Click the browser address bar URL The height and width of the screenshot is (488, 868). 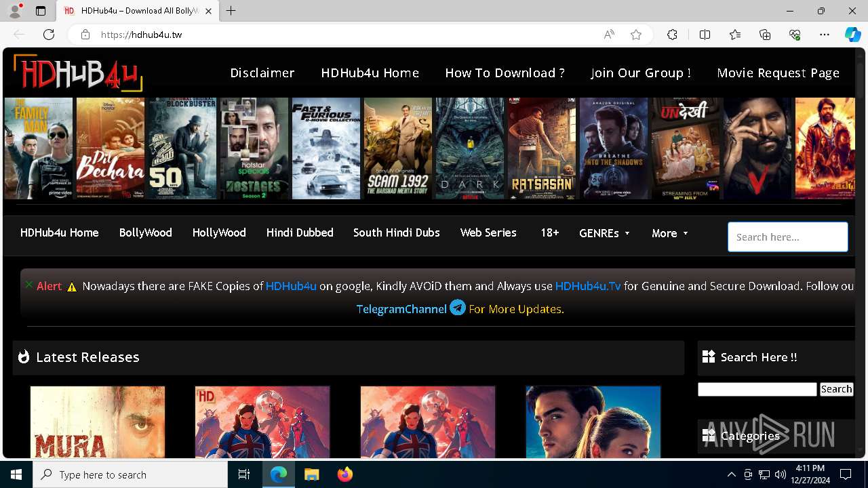coord(141,35)
